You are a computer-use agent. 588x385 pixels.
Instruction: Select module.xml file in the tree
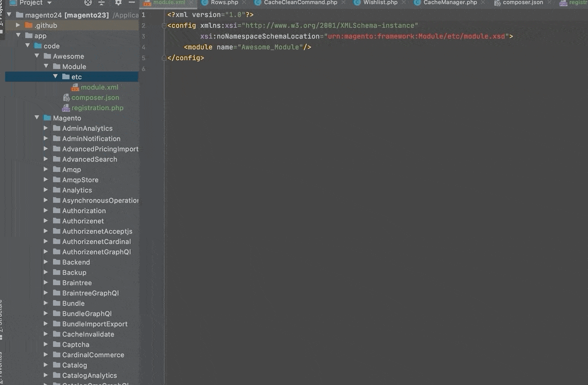point(99,87)
